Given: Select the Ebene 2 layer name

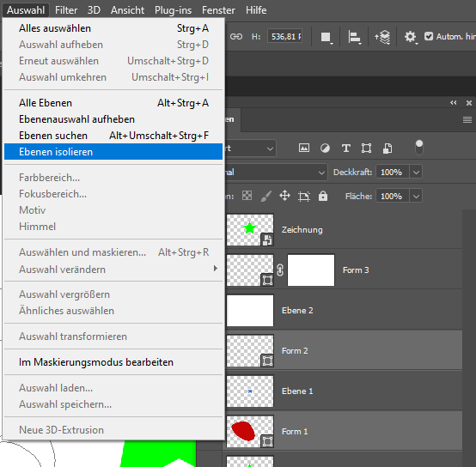Looking at the screenshot, I should point(297,311).
